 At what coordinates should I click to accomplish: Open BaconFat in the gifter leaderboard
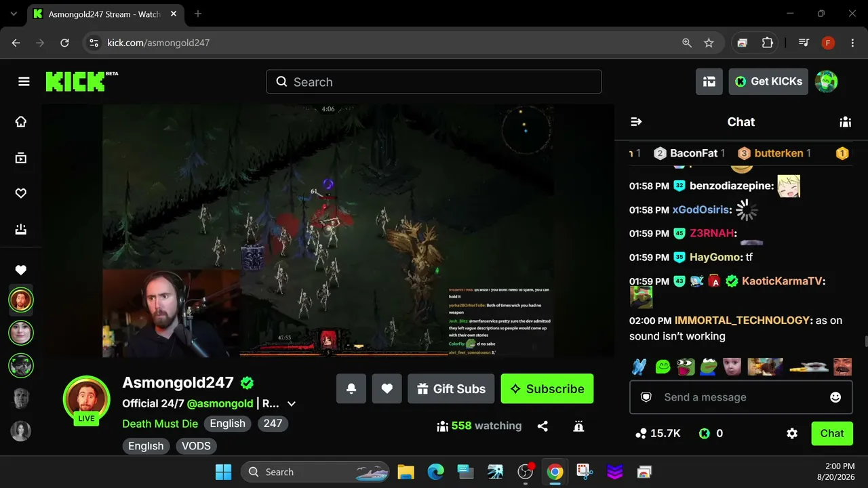pos(690,153)
